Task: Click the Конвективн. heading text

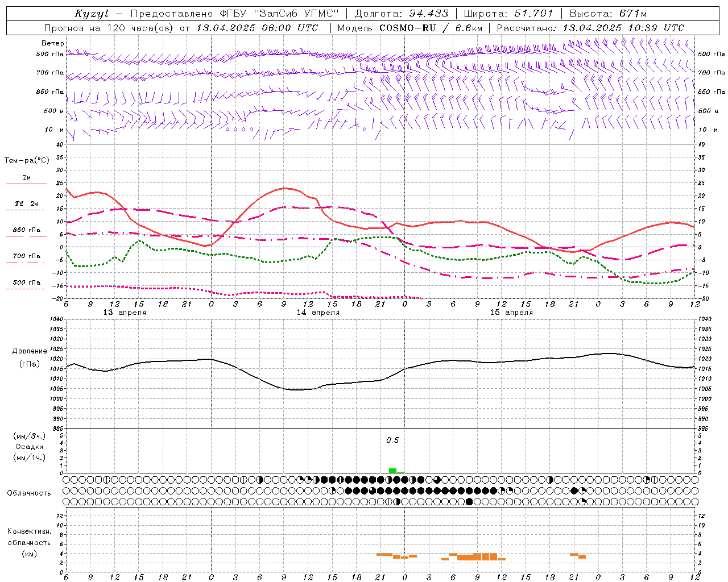Action: click(x=29, y=531)
